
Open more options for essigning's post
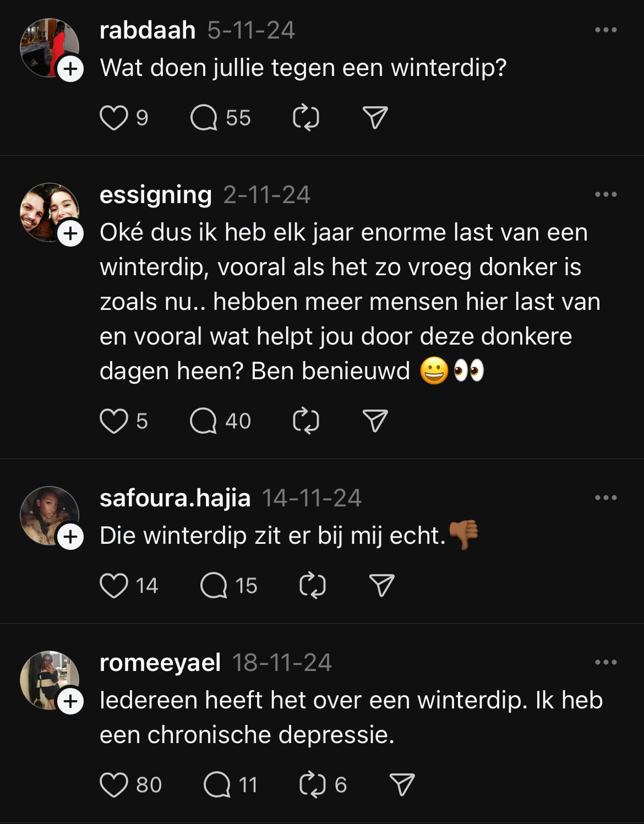[605, 194]
